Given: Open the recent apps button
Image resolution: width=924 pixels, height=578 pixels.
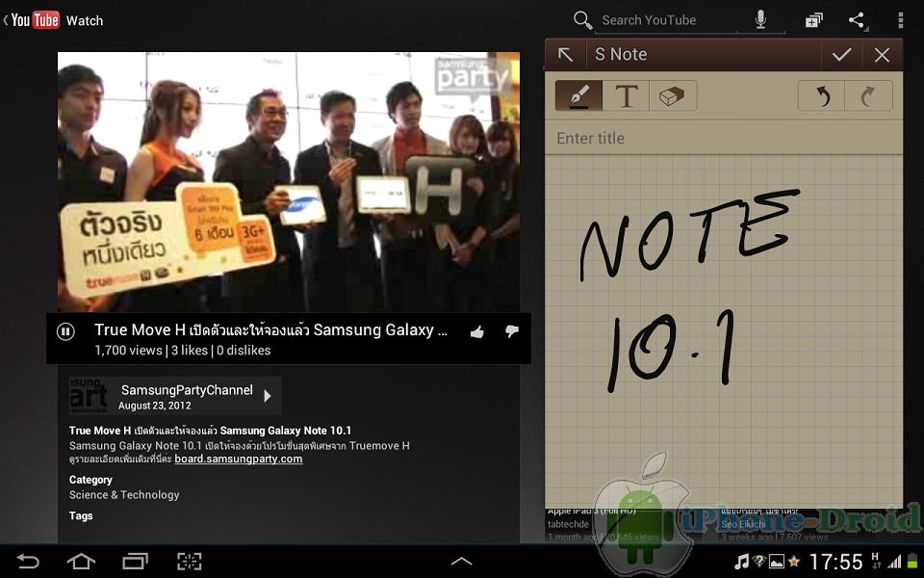Looking at the screenshot, I should 135,561.
